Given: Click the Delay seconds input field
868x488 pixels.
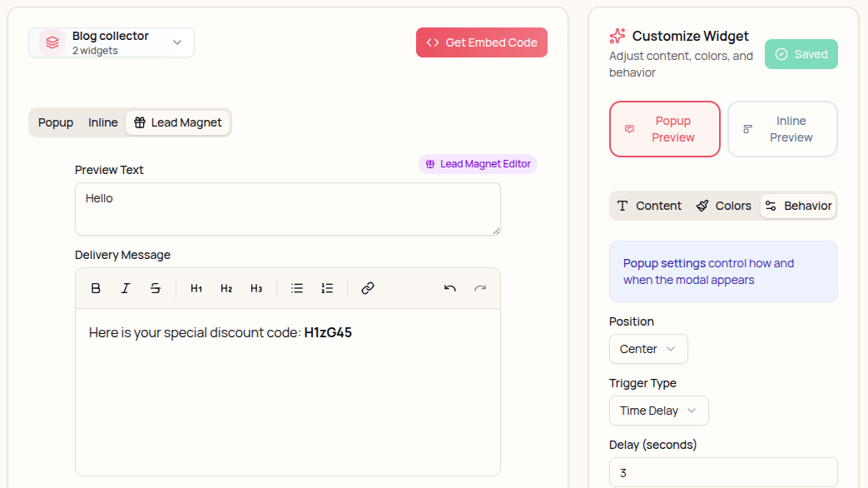Looking at the screenshot, I should [722, 472].
